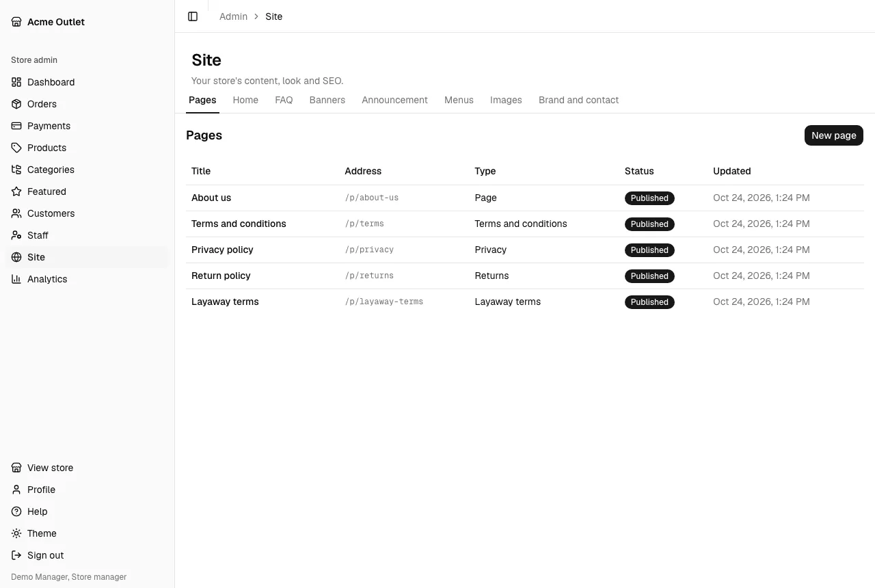Click the Site breadcrumb text
This screenshot has width=875, height=588.
[273, 16]
